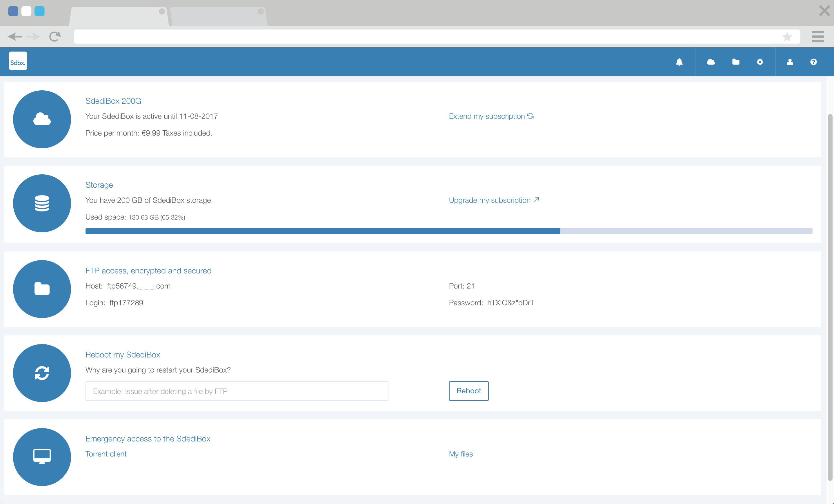Click the FTP host ftp56749.___.com text
Screen dimensions: 834x504
(x=139, y=286)
